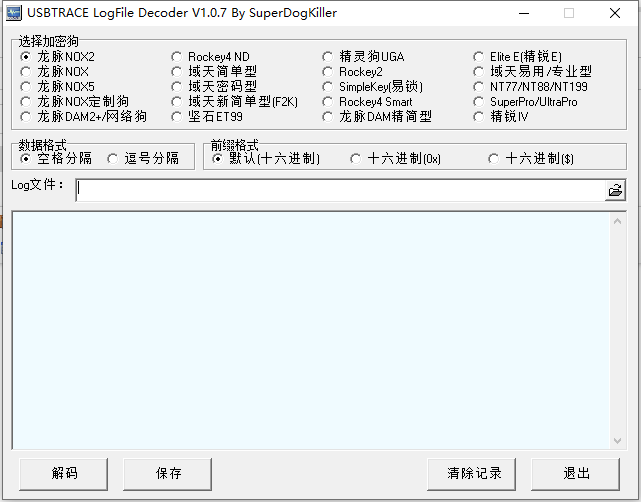
Task: Click inside the light blue output text area
Action: pyautogui.click(x=311, y=330)
